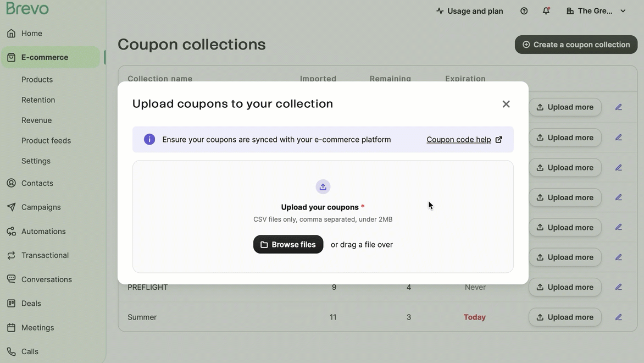Edit the PREFLIGHT collection with pencil icon
This screenshot has height=363, width=644.
[619, 287]
